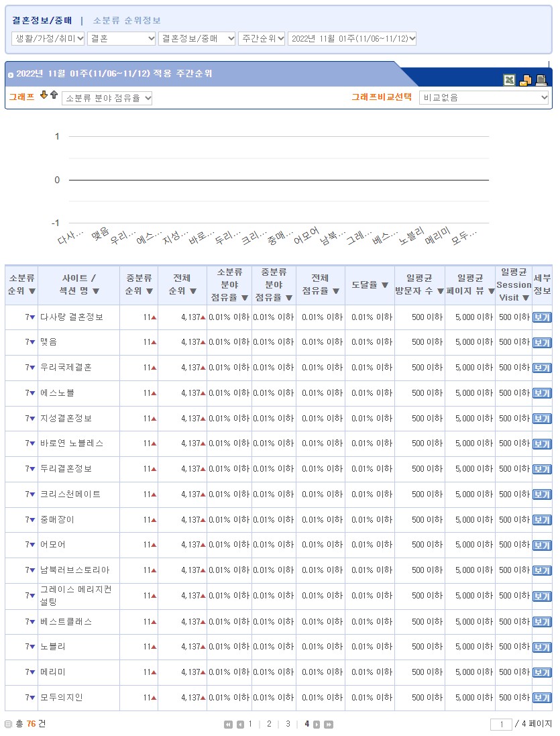Select the week date range dropdown

pyautogui.click(x=352, y=38)
